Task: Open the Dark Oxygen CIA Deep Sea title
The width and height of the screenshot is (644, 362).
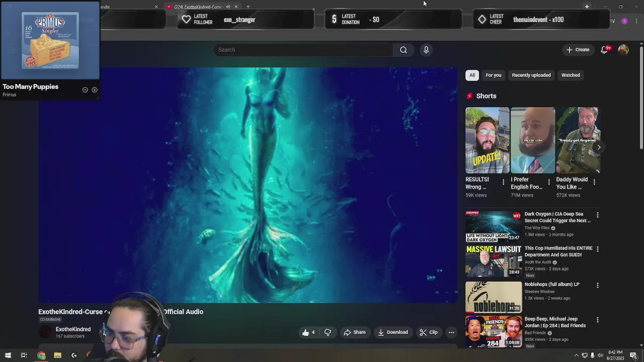Action: coord(557,217)
